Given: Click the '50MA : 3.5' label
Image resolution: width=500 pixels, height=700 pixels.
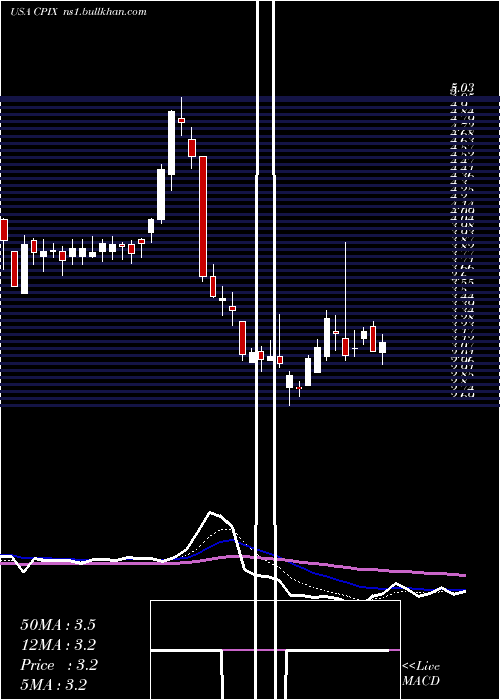Looking at the screenshot, I should pyautogui.click(x=58, y=625).
